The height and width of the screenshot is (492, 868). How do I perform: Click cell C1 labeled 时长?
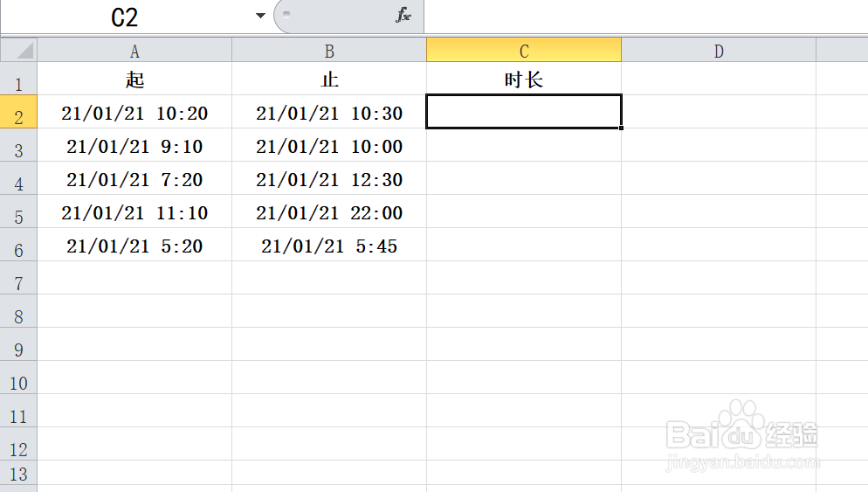524,80
